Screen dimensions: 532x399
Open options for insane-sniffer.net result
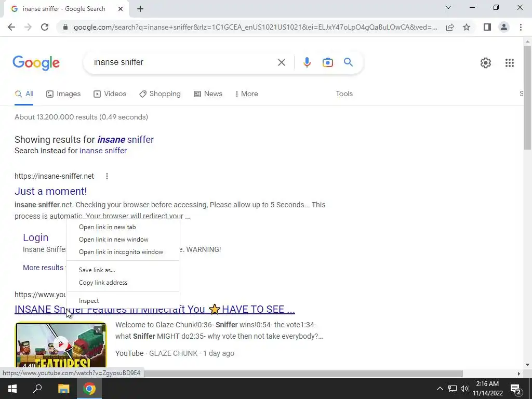pyautogui.click(x=107, y=176)
